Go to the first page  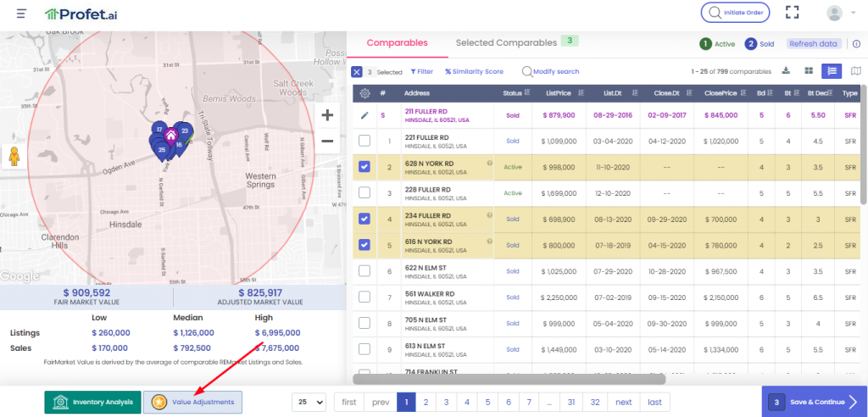tap(348, 402)
